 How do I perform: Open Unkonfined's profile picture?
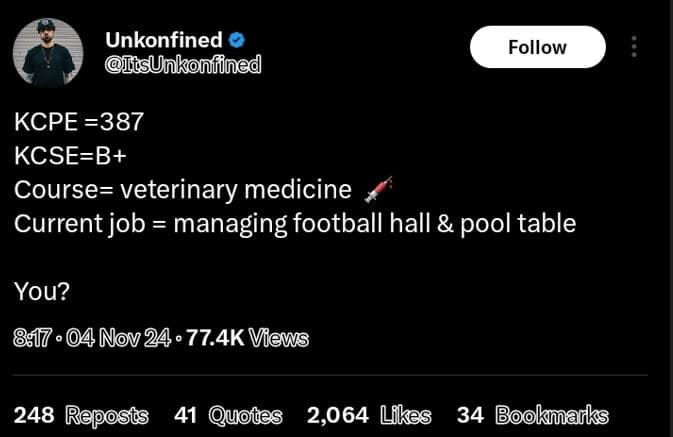(48, 53)
